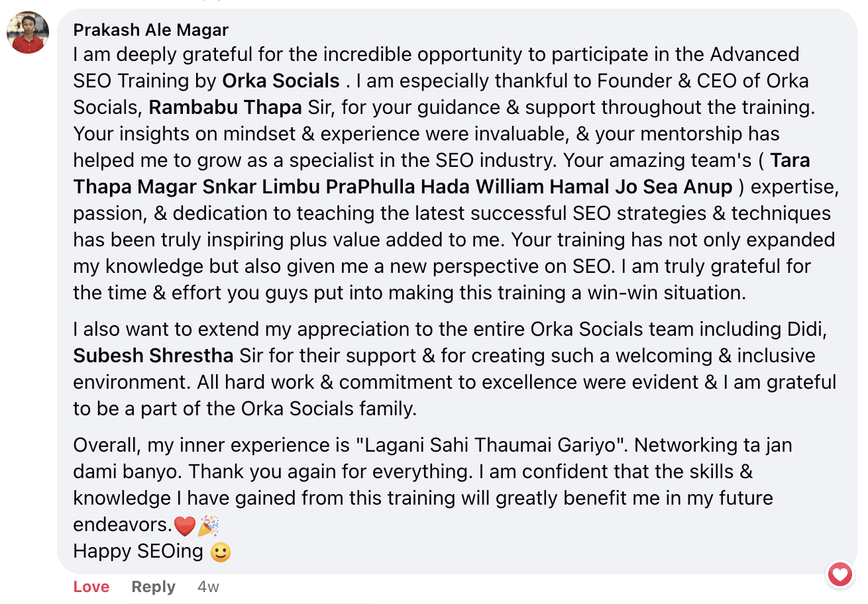Viewport: 868px width, 604px height.
Task: Click the party popper emoji
Action: [208, 526]
